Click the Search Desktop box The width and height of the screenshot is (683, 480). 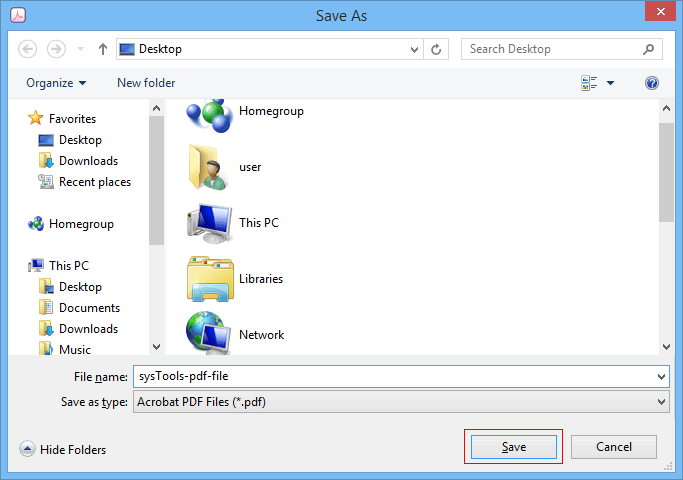(x=562, y=49)
